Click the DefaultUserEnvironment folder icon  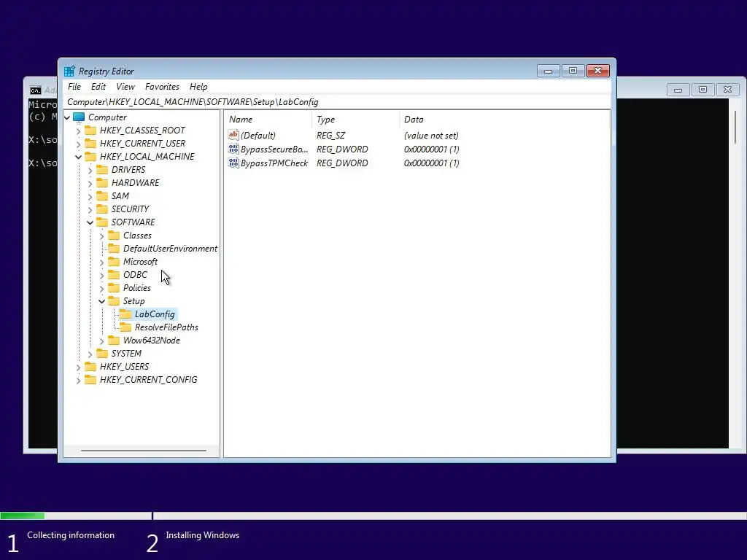tap(114, 248)
